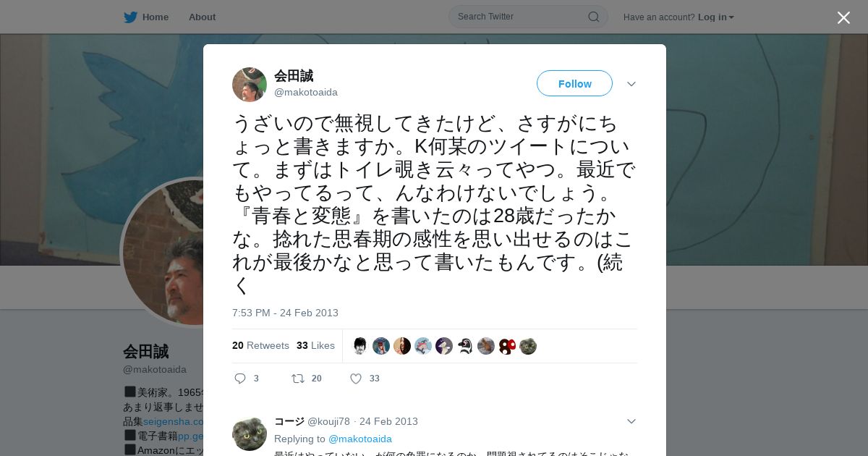Viewport: 868px width, 456px height.
Task: Open the @makotoaida mention link in reply
Action: click(x=360, y=439)
